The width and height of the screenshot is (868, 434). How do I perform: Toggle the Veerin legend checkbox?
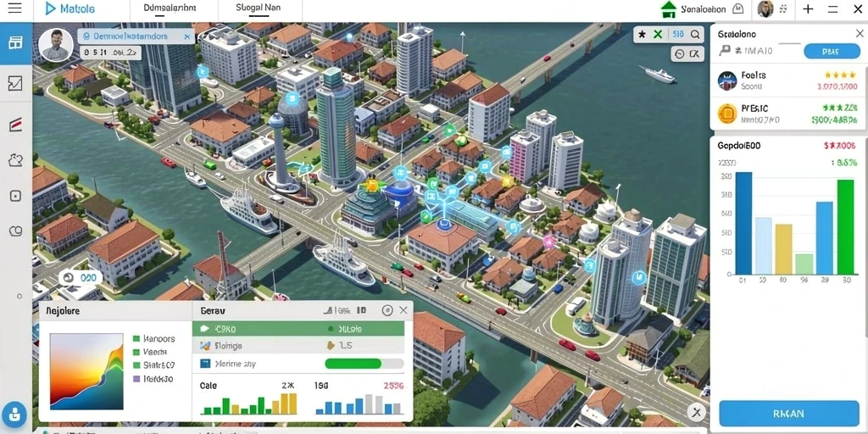pyautogui.click(x=136, y=352)
